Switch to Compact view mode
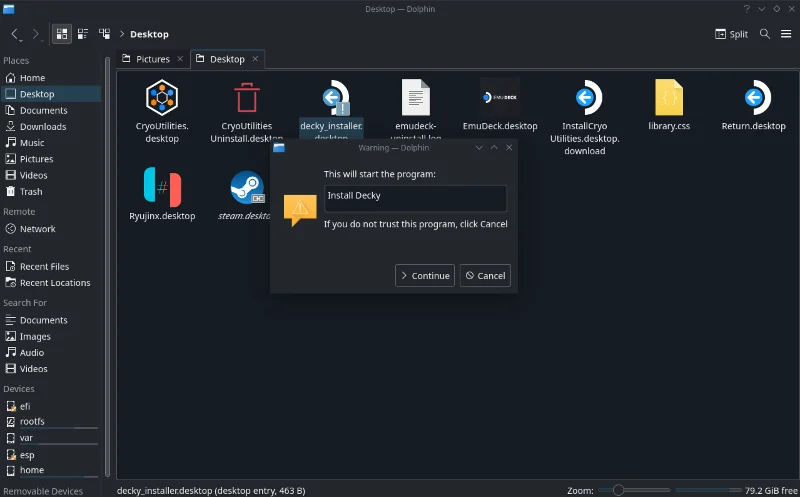The width and height of the screenshot is (800, 497). pyautogui.click(x=83, y=34)
